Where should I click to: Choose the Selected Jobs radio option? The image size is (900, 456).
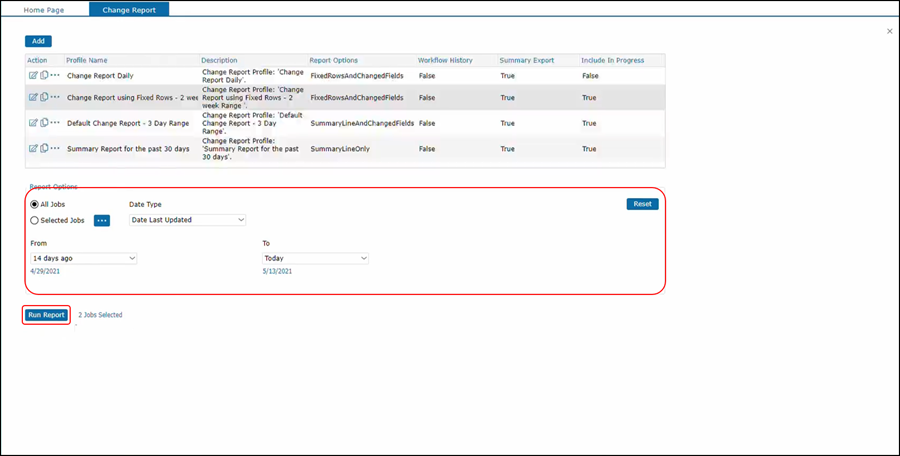35,220
